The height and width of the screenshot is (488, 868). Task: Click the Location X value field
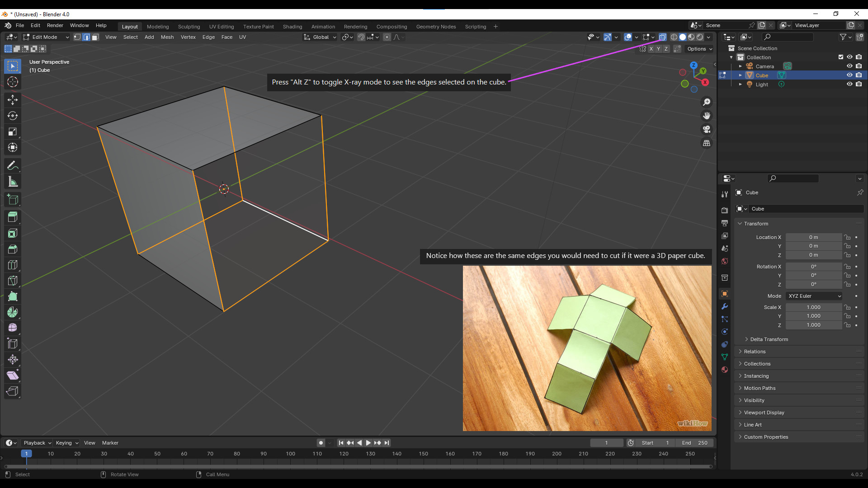(x=814, y=237)
